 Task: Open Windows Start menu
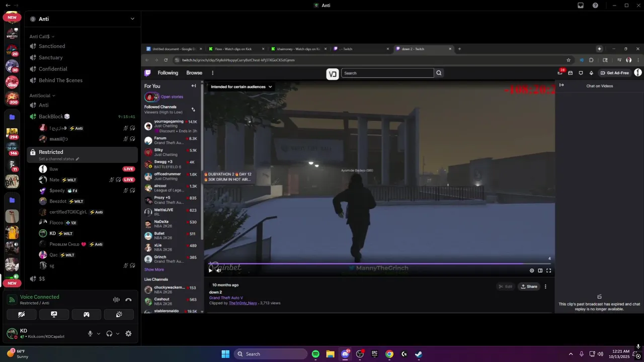(225, 354)
